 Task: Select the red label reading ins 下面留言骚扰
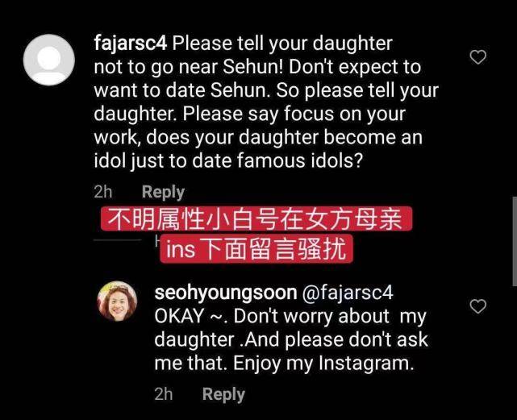(x=256, y=249)
